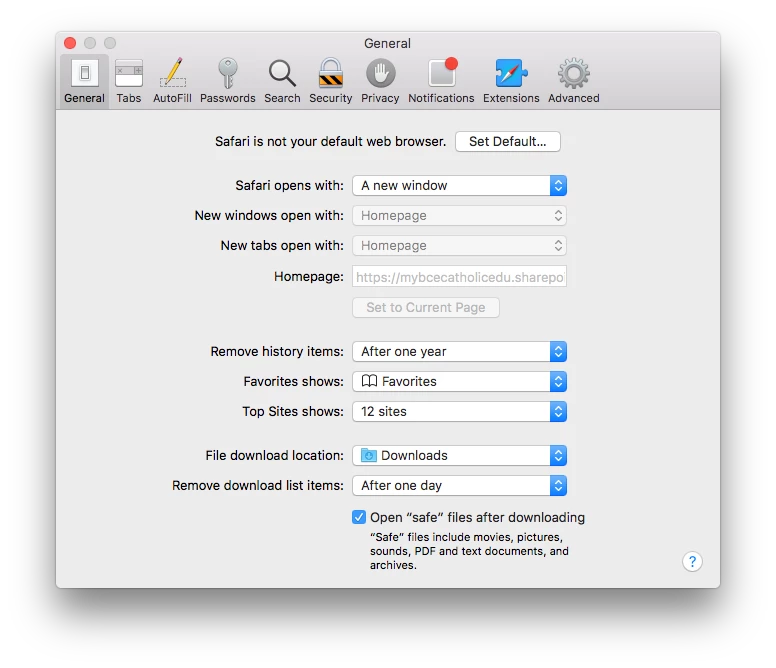
Task: Expand the 'Favorites shows' dropdown
Action: [x=459, y=382]
